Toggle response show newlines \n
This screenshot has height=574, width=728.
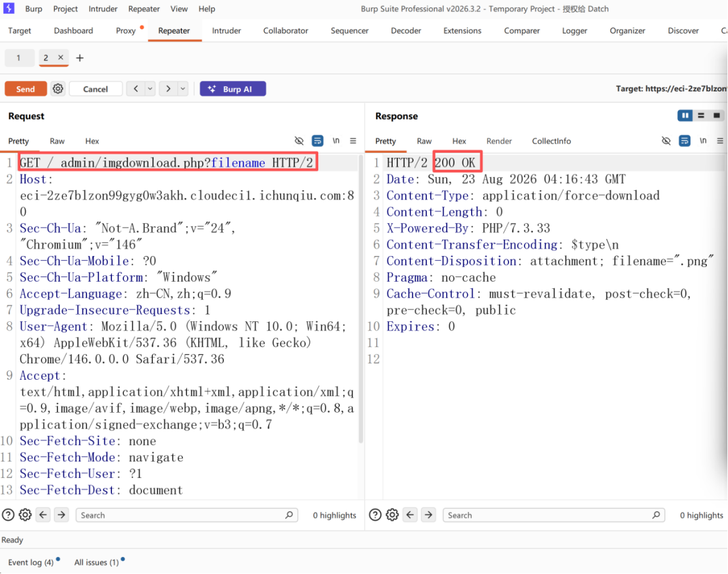pyautogui.click(x=703, y=141)
